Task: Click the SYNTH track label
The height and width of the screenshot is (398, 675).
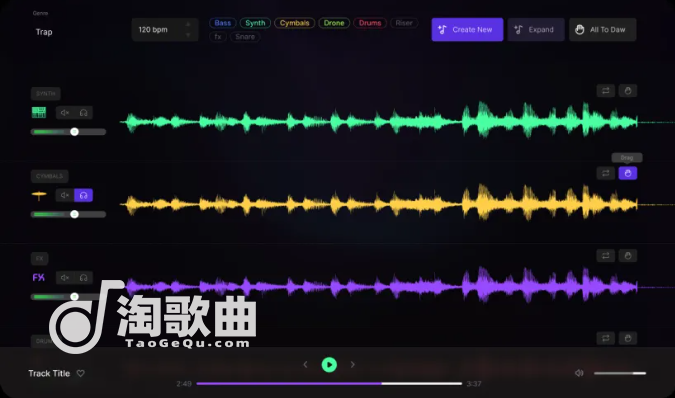Action: pos(46,93)
